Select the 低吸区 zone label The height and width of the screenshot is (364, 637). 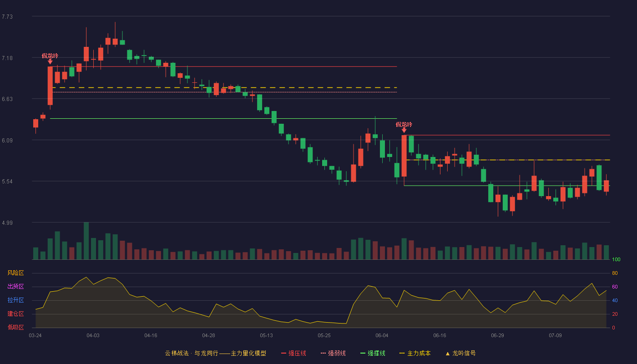click(15, 328)
